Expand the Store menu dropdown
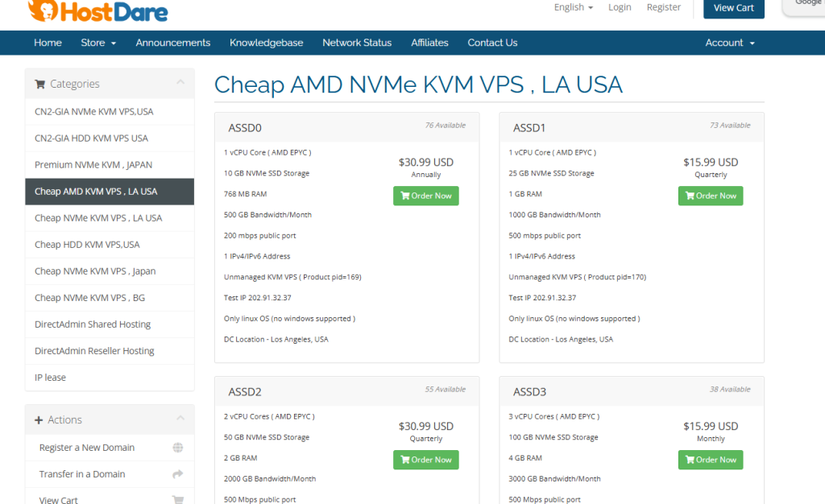 coord(98,43)
